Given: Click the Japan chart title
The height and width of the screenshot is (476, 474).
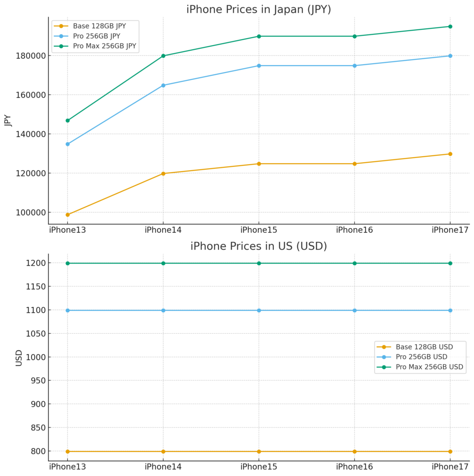Looking at the screenshot, I should point(258,9).
